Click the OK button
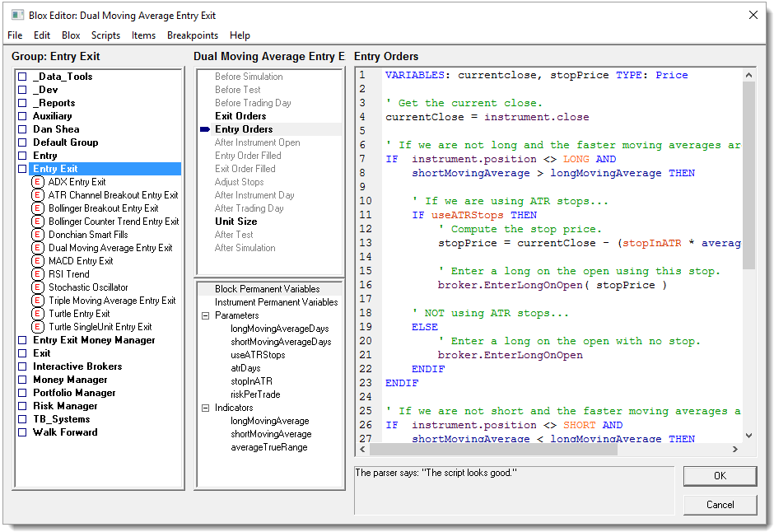 coord(720,476)
